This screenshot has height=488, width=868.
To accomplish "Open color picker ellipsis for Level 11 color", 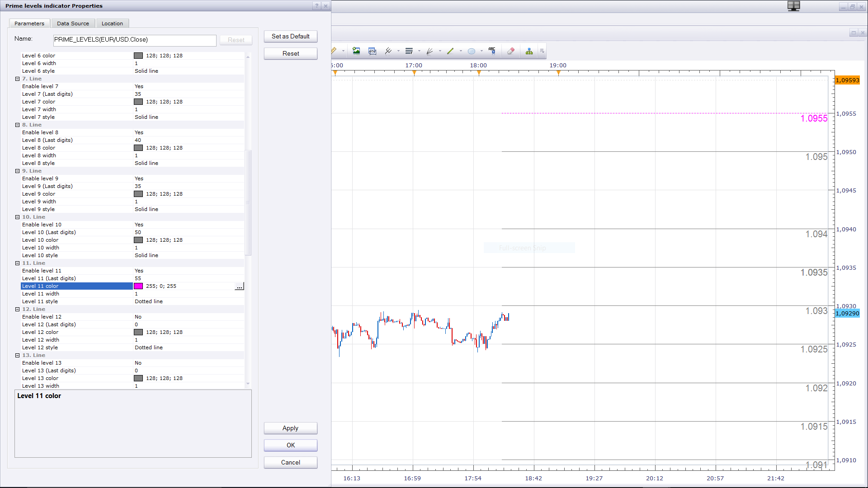I will pos(240,286).
